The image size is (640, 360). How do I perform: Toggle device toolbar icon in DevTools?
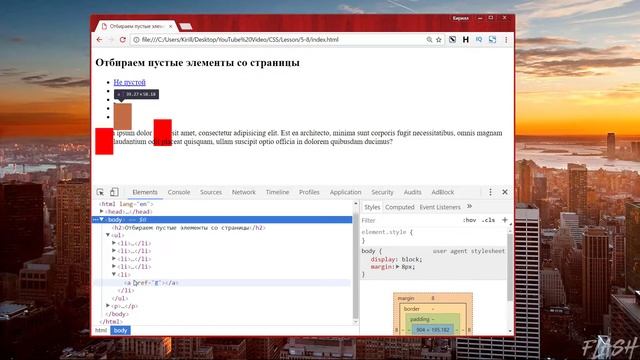pos(114,192)
